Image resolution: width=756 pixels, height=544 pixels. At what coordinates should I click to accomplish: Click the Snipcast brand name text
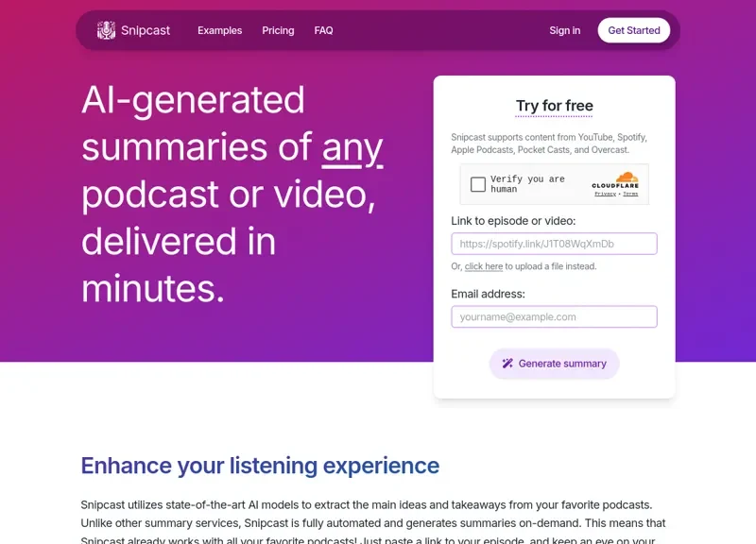[146, 30]
